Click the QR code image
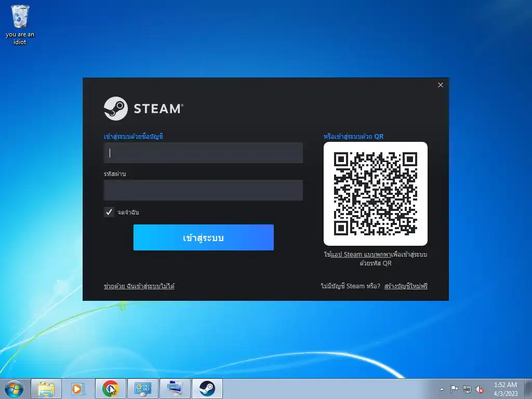 click(x=376, y=194)
